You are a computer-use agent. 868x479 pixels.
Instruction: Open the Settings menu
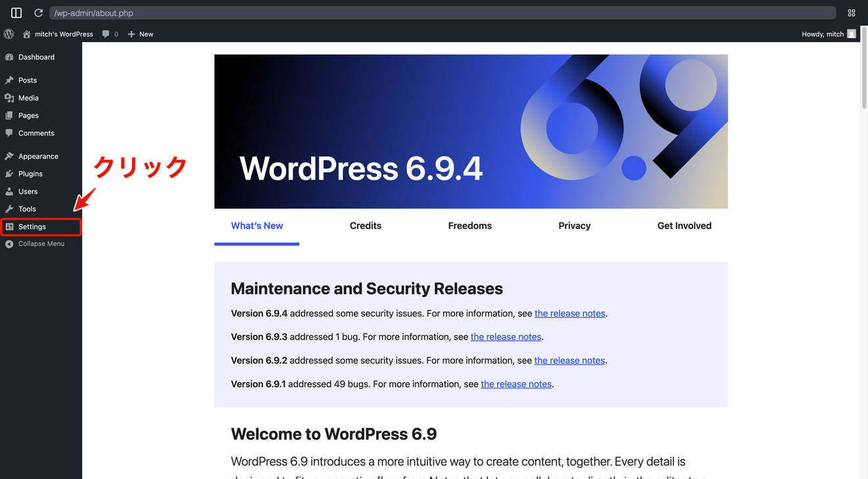41,226
